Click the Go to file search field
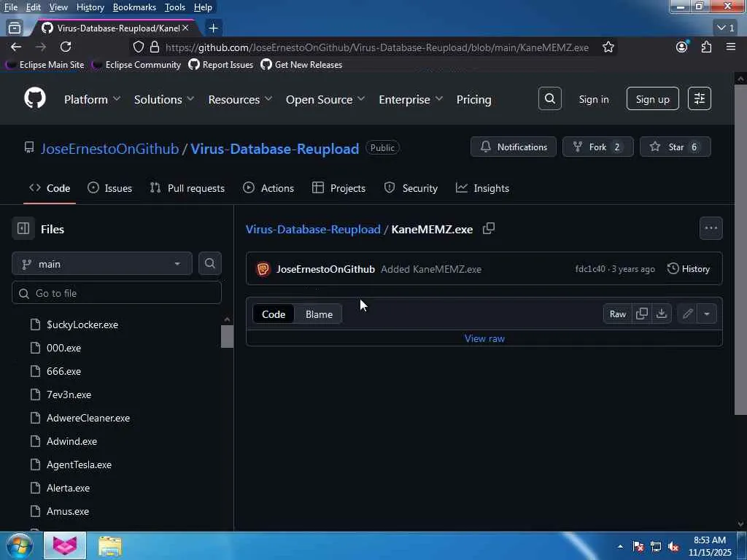Viewport: 747px width, 560px height. (x=116, y=293)
